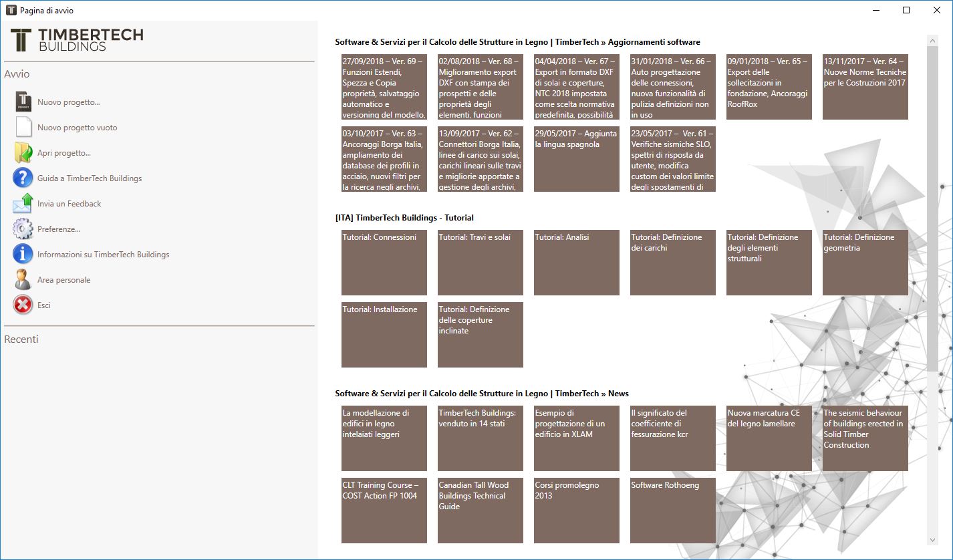
Task: Open the 02/08/2018 Ver. 68 update tile
Action: (481, 87)
